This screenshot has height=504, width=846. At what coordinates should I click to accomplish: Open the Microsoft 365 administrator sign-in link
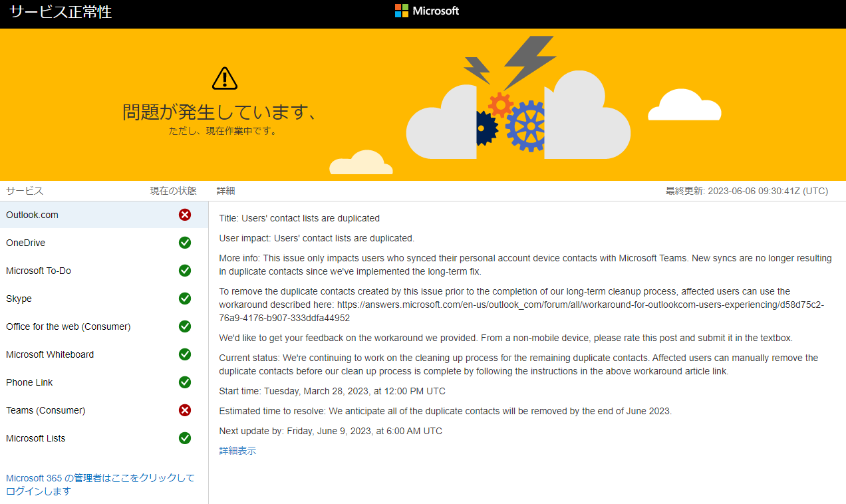(x=100, y=484)
